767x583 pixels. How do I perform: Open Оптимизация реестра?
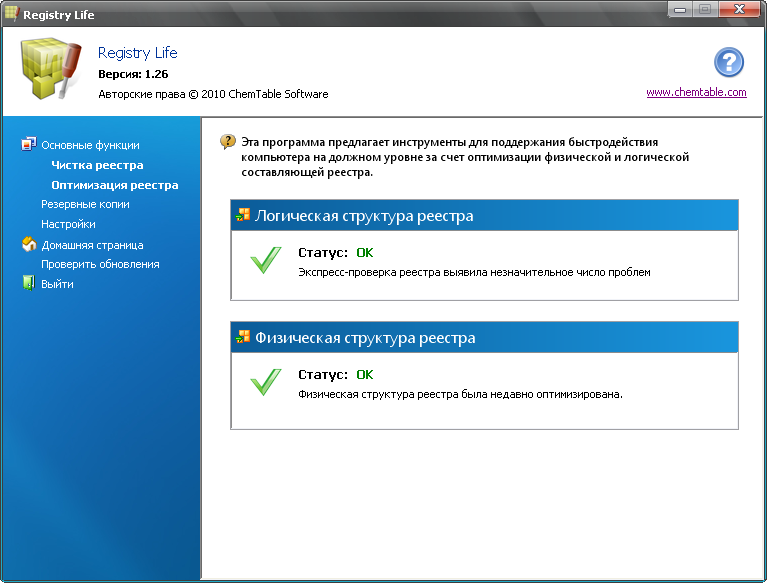pos(115,185)
